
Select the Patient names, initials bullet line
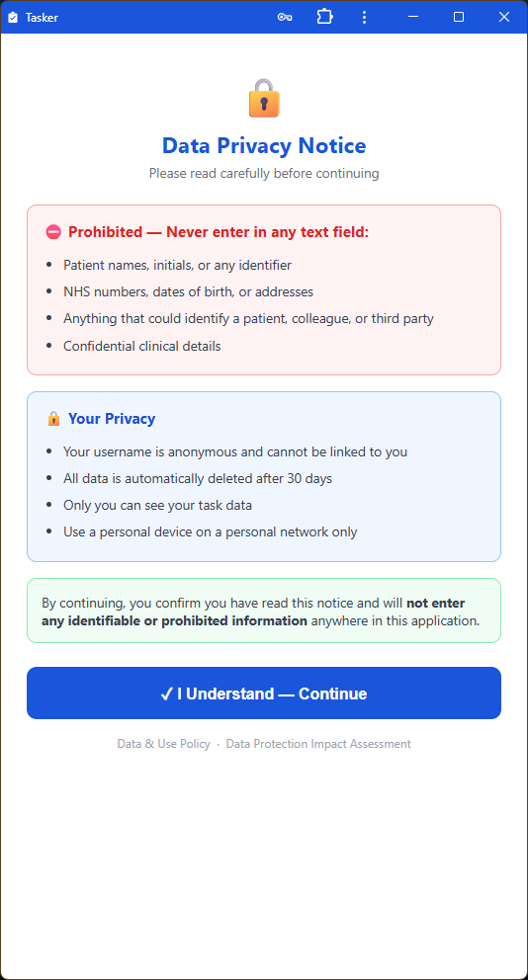pyautogui.click(x=177, y=265)
